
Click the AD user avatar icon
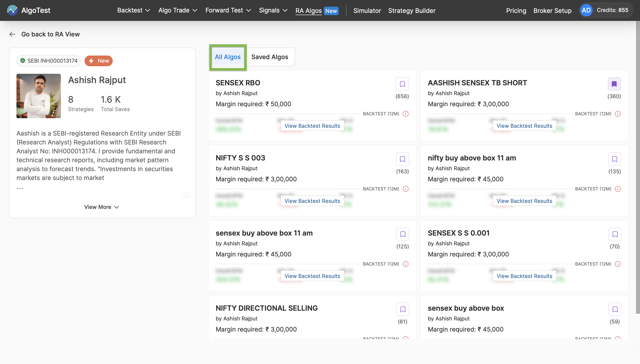pyautogui.click(x=586, y=10)
